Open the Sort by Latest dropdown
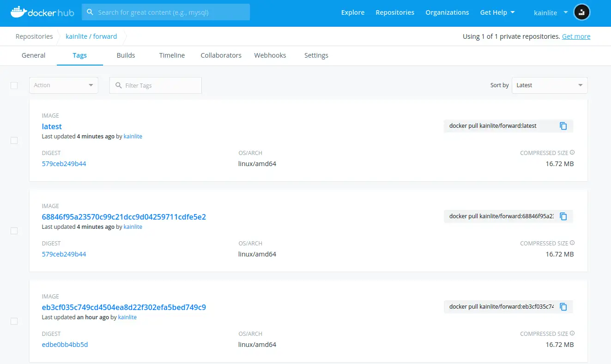Screen dimensions: 611x364 click(x=550, y=85)
